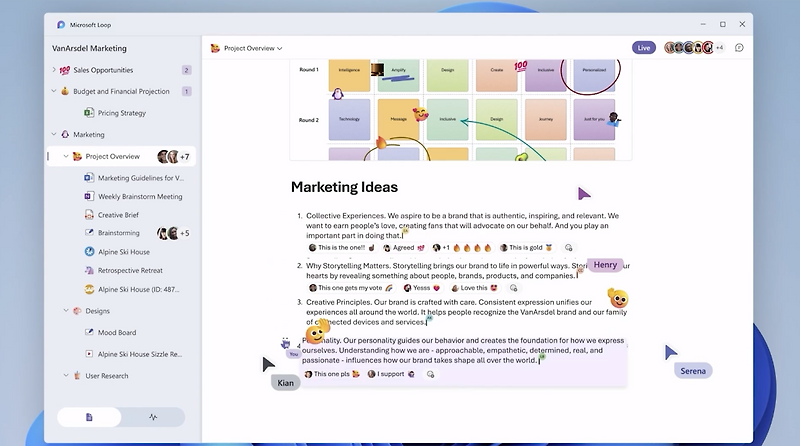
Task: Collapse the Project Overview tree node
Action: tap(66, 156)
